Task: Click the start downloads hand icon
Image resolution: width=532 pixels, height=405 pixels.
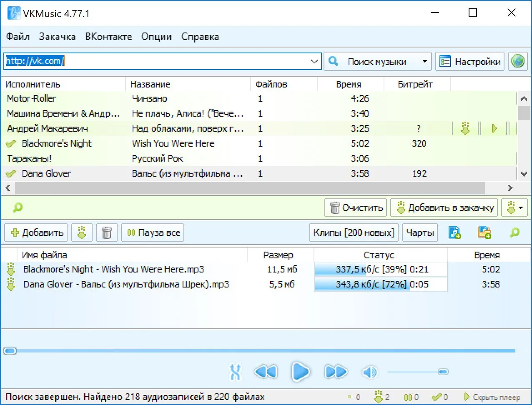Action: (x=82, y=232)
